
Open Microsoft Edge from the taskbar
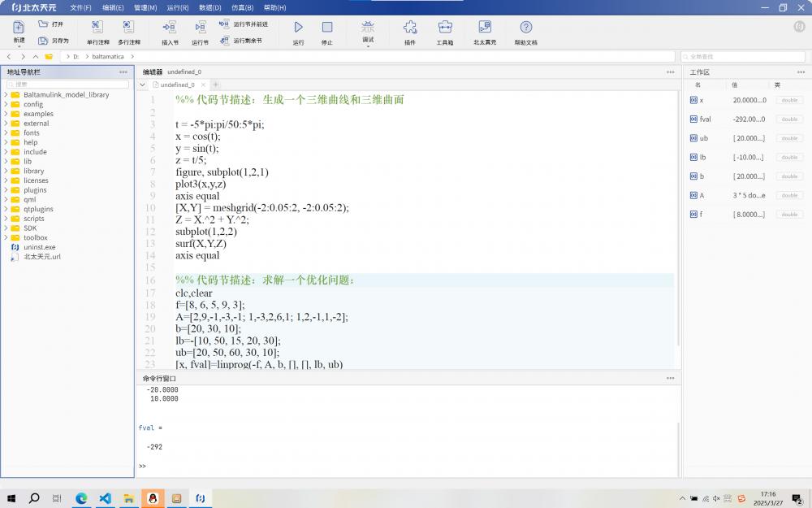pos(81,498)
